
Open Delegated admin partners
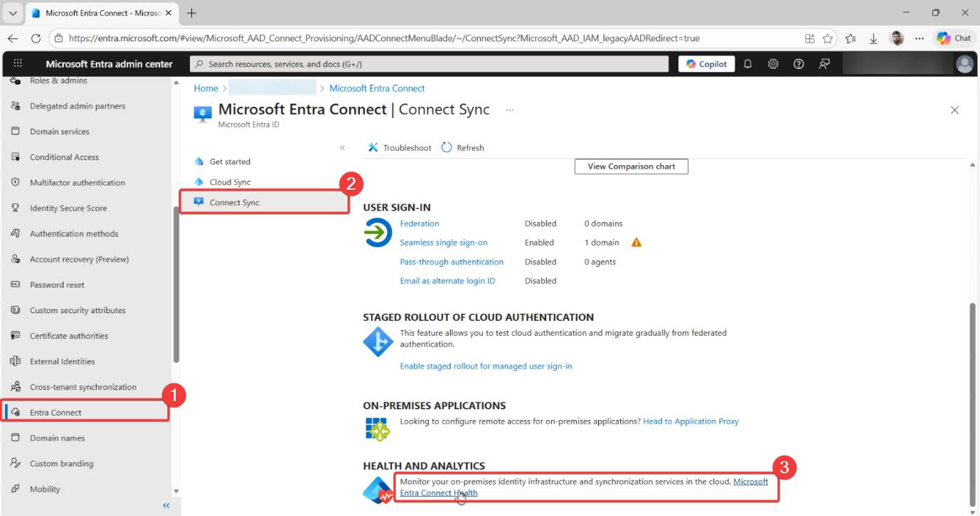[x=78, y=106]
